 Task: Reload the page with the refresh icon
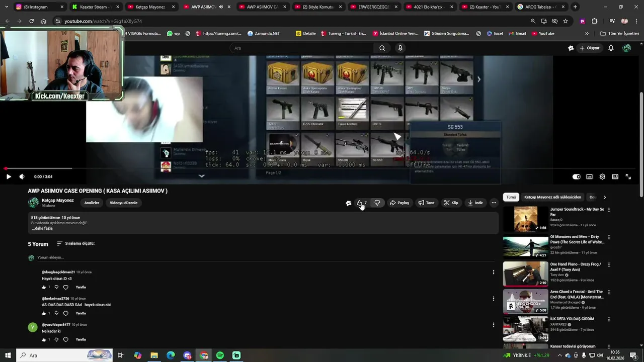(31, 21)
